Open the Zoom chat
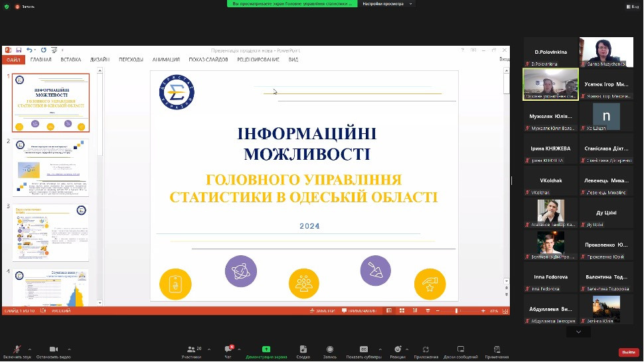This screenshot has width=644, height=362. click(228, 351)
